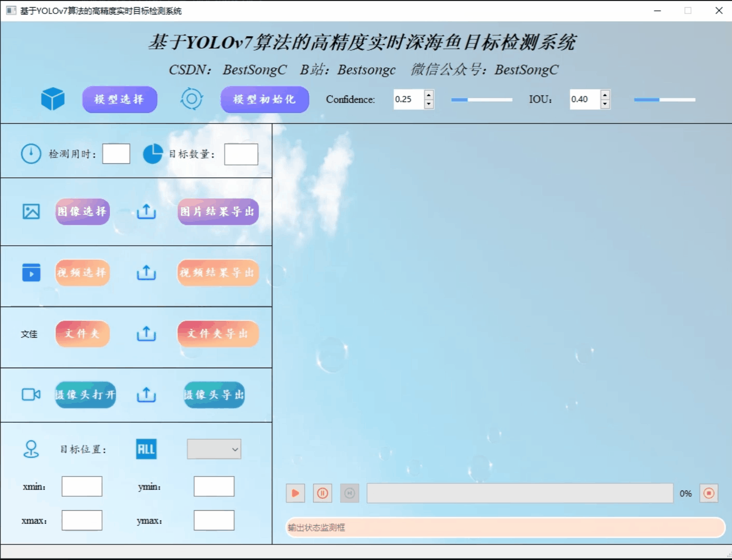Viewport: 732px width, 560px height.
Task: Click the 摄像头导出 button
Action: (x=214, y=395)
